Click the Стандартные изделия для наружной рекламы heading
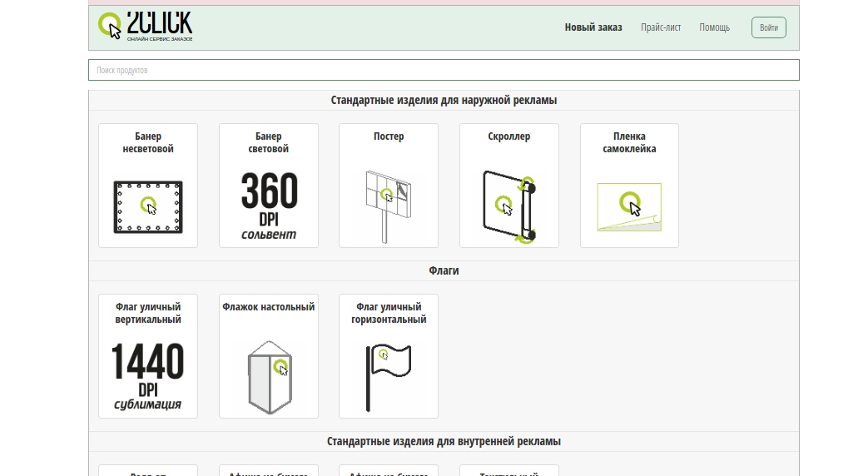The width and height of the screenshot is (868, 476). click(x=444, y=100)
